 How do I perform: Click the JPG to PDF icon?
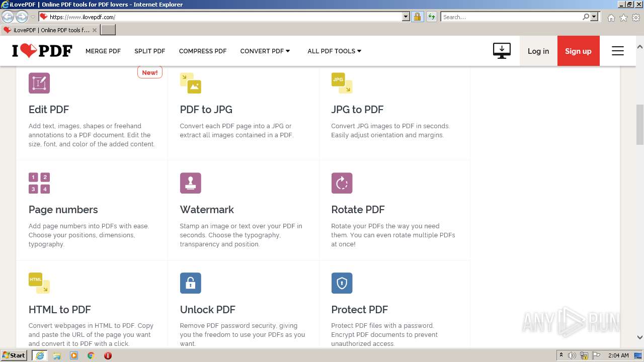(x=342, y=83)
